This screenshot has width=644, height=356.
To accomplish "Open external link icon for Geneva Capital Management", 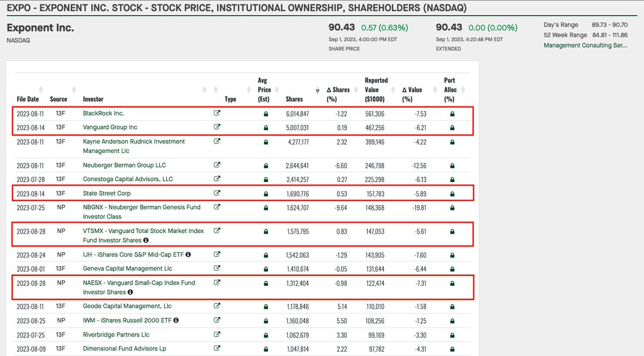I will click(217, 268).
